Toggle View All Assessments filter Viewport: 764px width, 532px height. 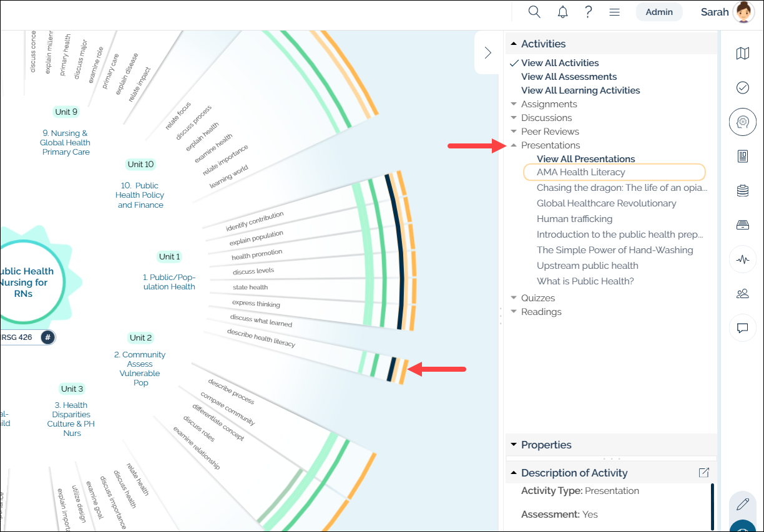coord(569,77)
